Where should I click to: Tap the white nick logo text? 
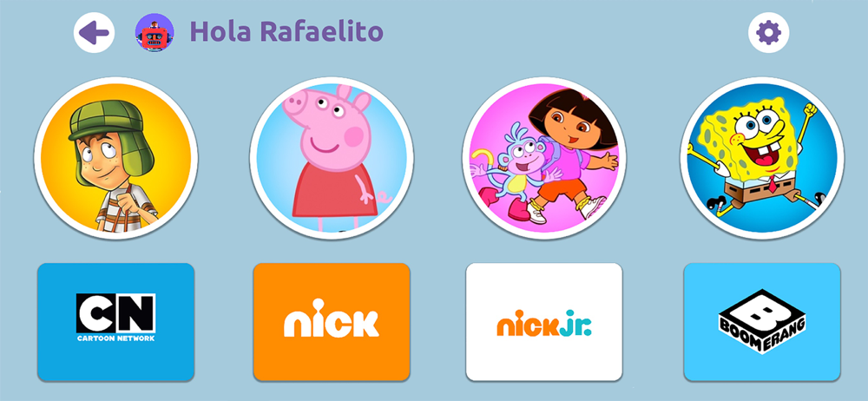[x=332, y=319]
